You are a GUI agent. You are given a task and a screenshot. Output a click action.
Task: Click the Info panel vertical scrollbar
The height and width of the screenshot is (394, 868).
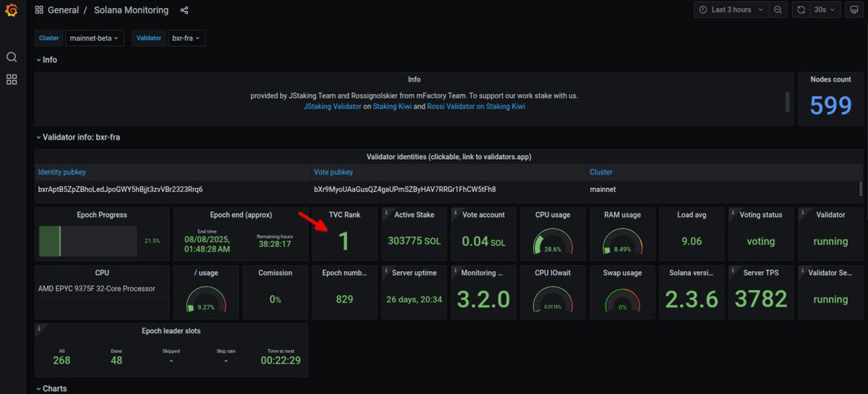[x=787, y=101]
